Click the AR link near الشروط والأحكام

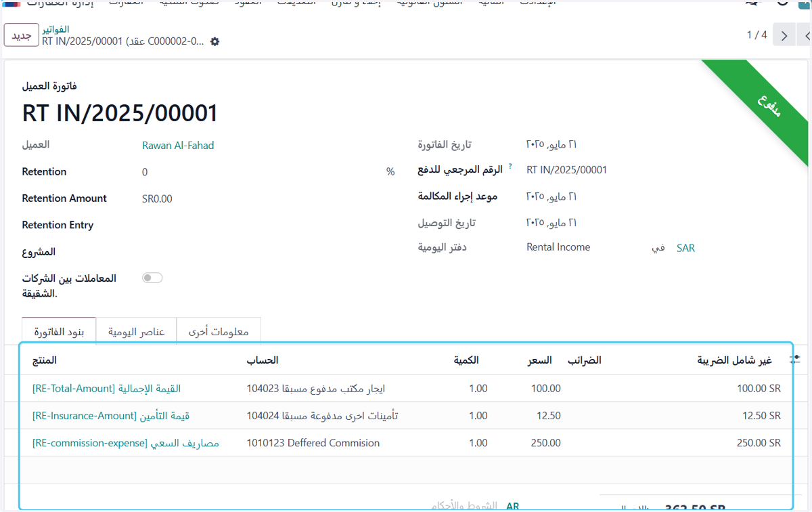[x=512, y=506]
